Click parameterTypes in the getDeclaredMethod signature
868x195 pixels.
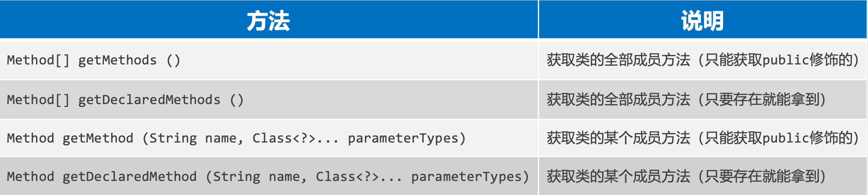(466, 177)
